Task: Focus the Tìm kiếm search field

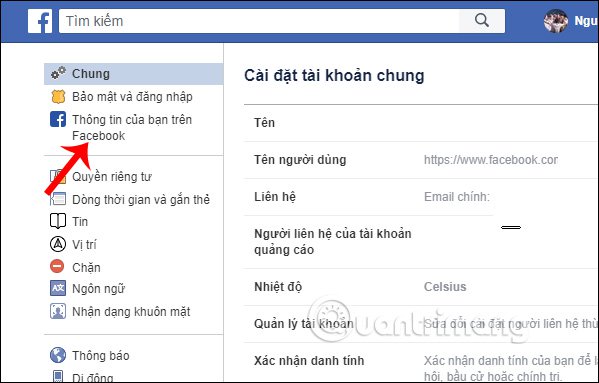Action: [x=259, y=21]
